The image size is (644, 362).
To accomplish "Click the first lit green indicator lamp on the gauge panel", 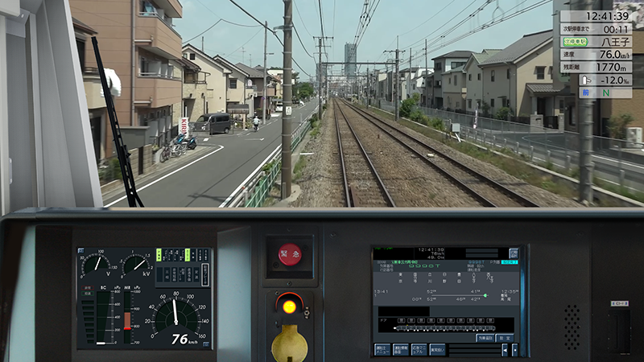I will pos(159,255).
